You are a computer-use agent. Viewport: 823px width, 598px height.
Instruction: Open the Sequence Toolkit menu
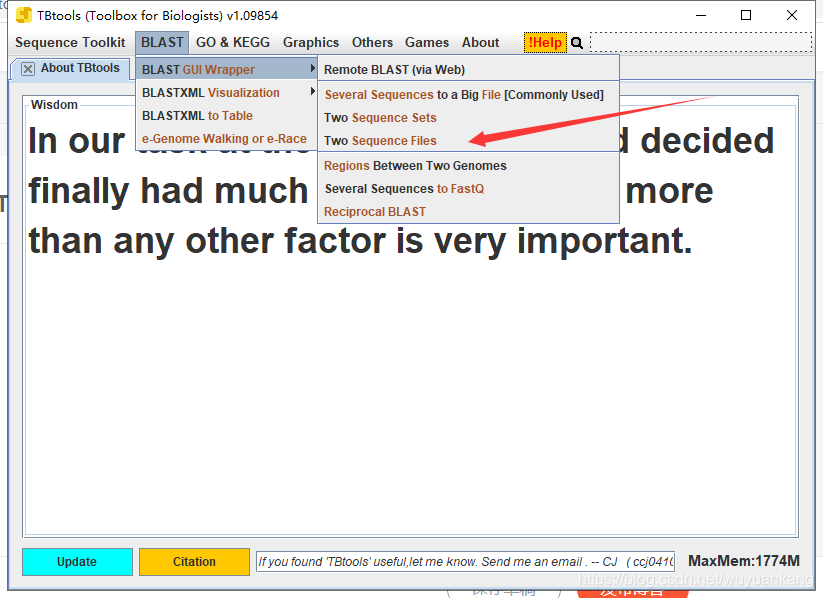(x=70, y=43)
